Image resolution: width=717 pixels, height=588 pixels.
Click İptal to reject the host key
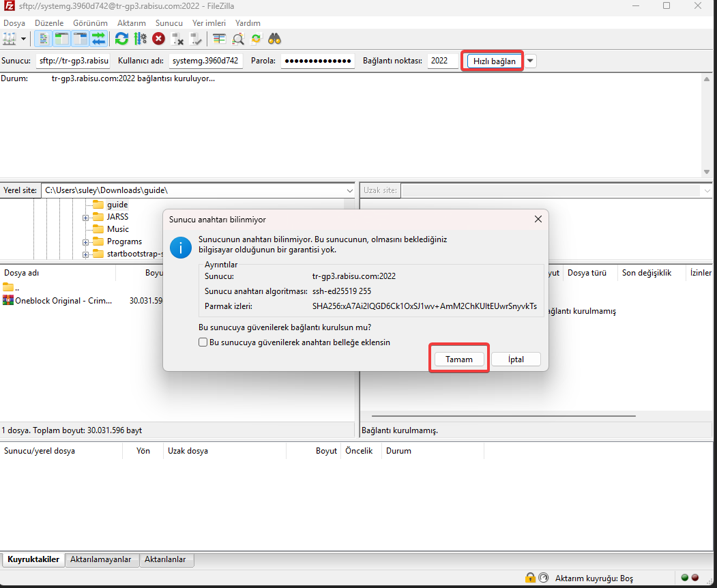tap(515, 359)
